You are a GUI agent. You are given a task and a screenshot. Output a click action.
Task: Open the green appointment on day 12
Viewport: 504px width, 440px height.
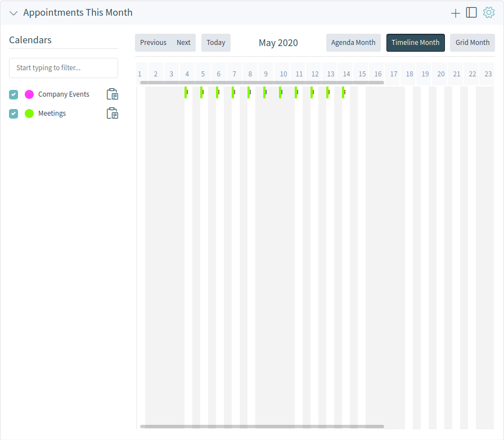[x=312, y=93]
